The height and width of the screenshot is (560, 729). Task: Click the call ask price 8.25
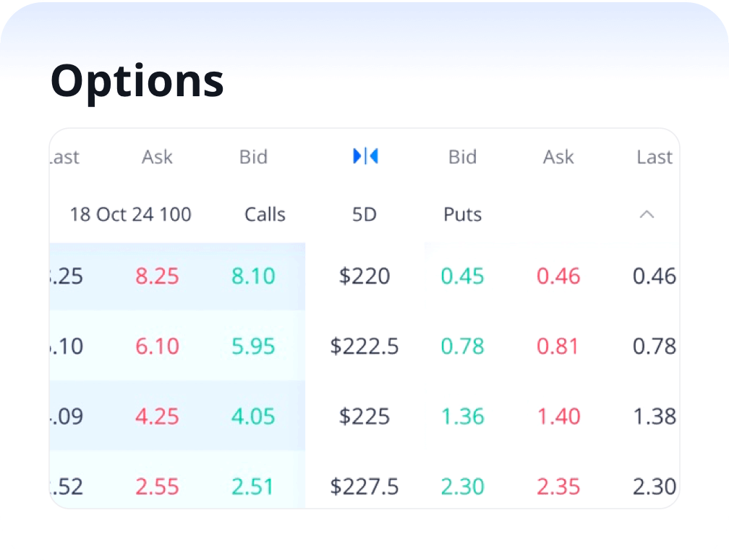157,276
